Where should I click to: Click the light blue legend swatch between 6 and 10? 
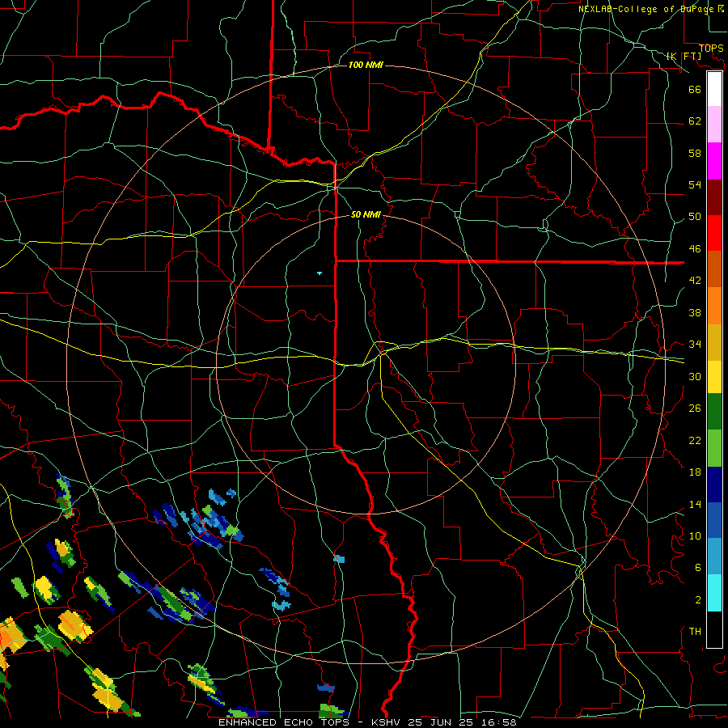pyautogui.click(x=714, y=557)
